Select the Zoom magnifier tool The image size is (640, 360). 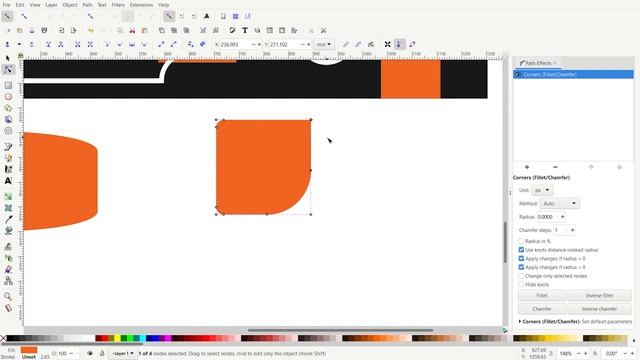[x=8, y=296]
